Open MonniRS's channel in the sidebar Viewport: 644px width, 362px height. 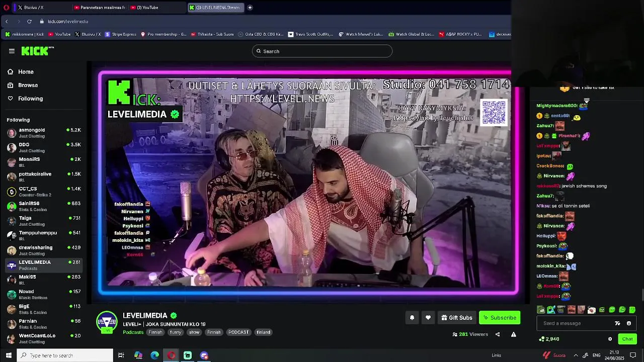click(x=44, y=162)
